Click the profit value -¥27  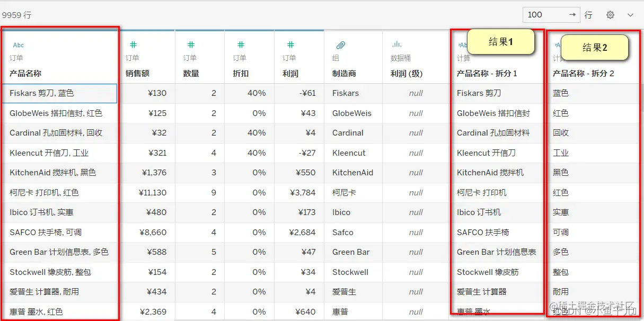(x=307, y=153)
